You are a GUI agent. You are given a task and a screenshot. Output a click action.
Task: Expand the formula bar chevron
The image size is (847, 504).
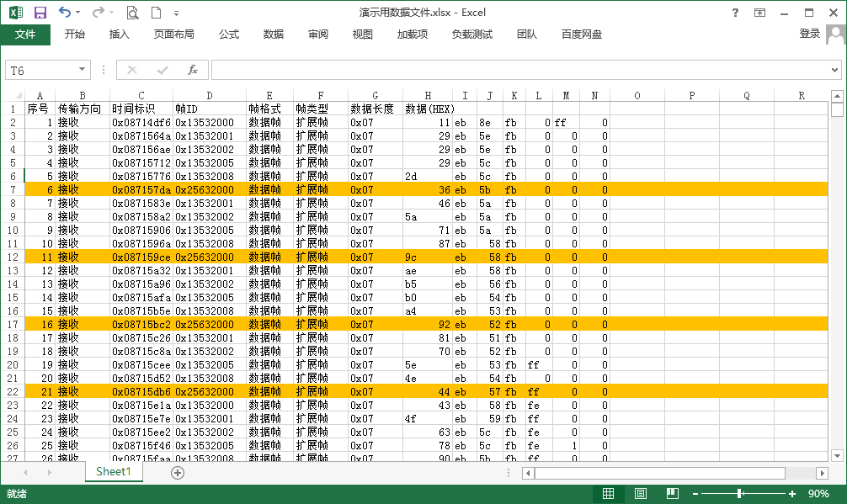click(834, 70)
